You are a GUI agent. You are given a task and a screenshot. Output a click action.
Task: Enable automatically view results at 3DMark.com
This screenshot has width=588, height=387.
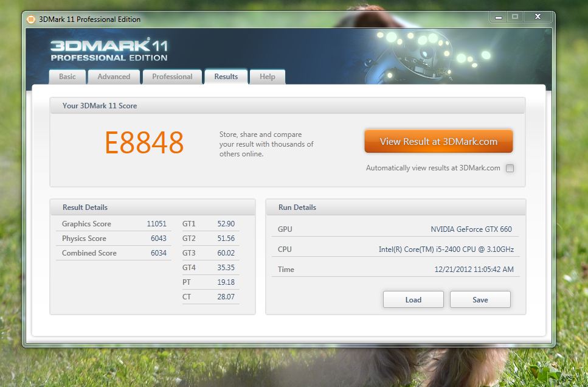click(x=510, y=168)
